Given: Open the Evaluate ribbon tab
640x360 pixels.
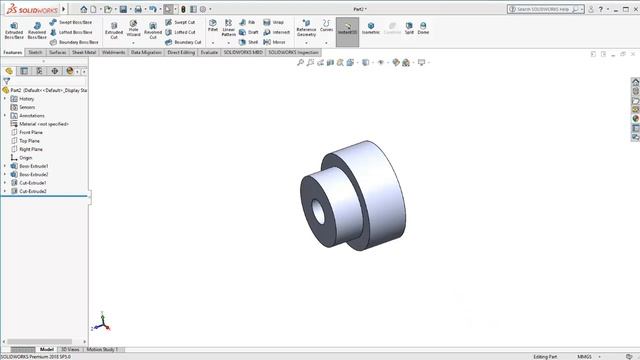Looking at the screenshot, I should (209, 52).
